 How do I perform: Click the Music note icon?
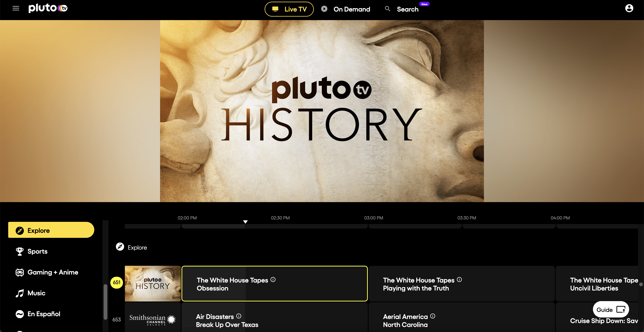(x=20, y=293)
